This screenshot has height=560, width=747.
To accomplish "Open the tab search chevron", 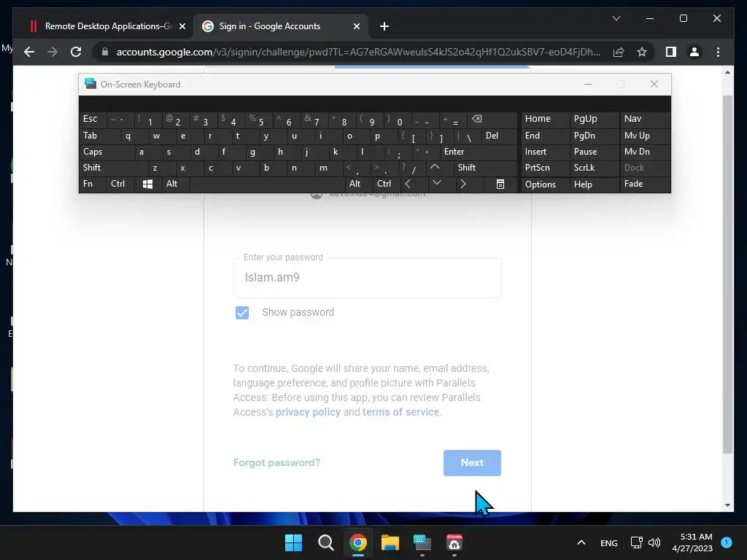I will coord(616,18).
